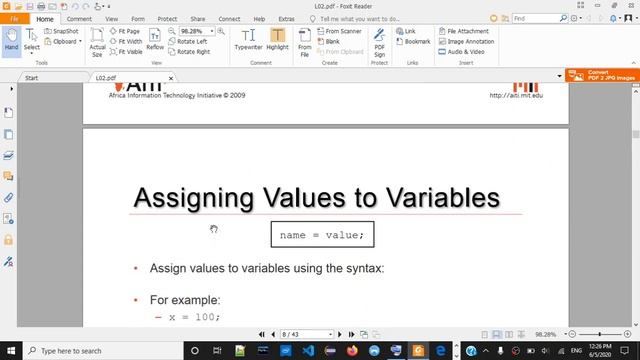The image size is (640, 360).
Task: Insert an Image Annotation
Action: (x=466, y=41)
